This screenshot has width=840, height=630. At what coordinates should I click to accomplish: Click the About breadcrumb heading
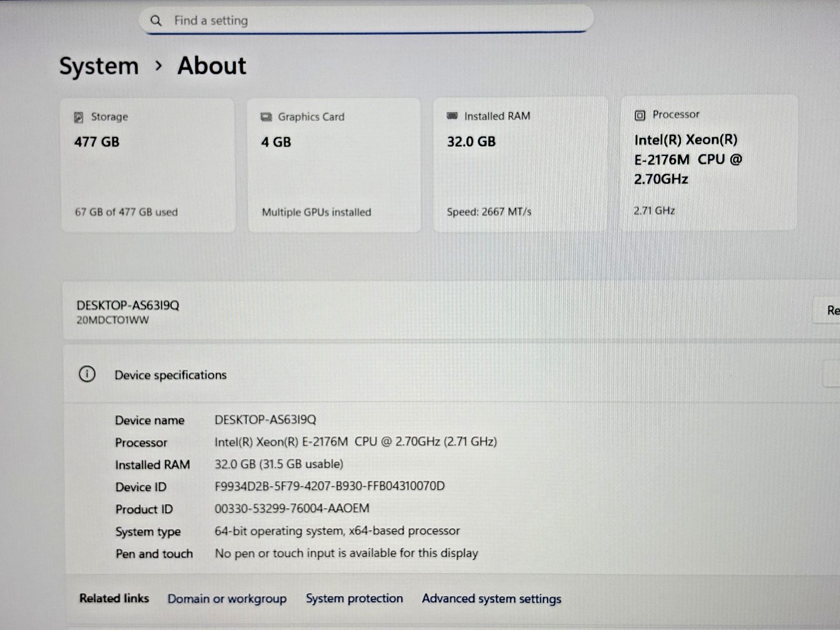[212, 66]
